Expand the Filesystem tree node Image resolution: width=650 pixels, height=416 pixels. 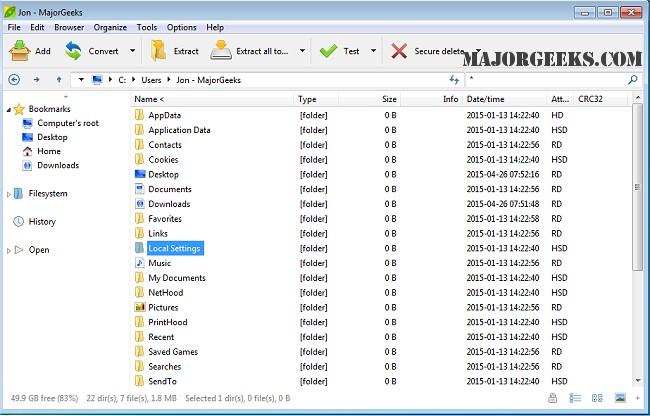coord(9,194)
